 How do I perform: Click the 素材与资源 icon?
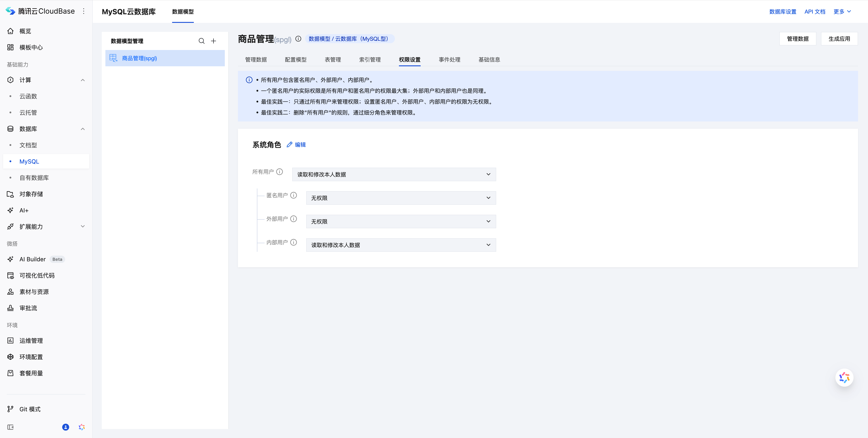click(x=10, y=292)
